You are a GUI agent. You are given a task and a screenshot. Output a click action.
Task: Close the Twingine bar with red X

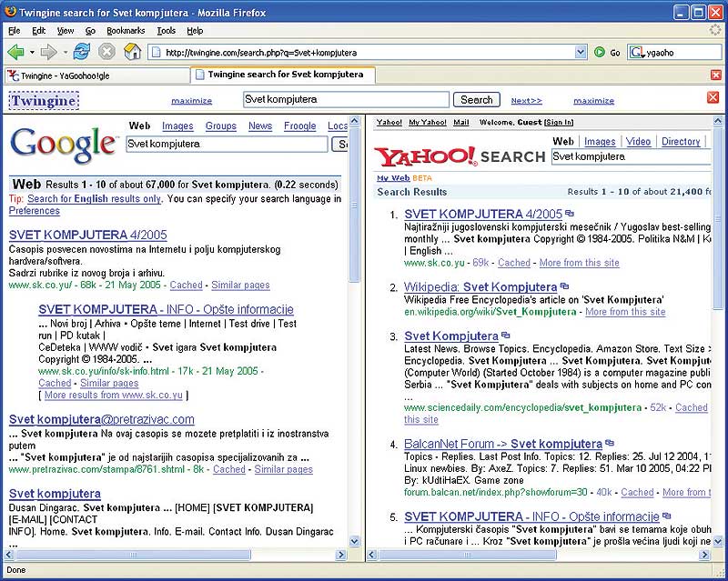tap(713, 97)
